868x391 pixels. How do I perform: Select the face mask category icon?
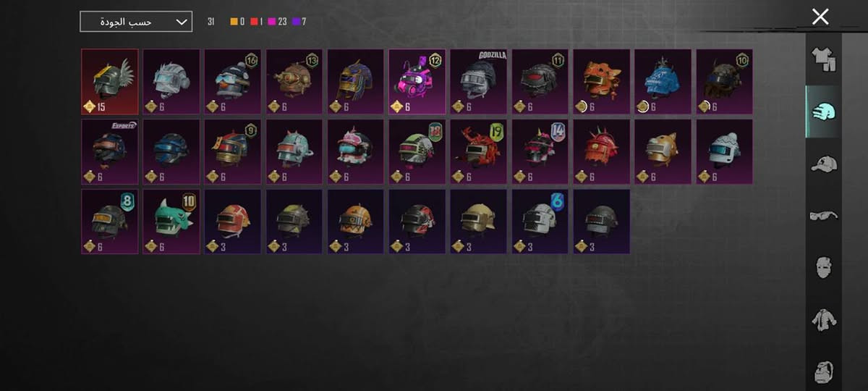[x=823, y=267]
